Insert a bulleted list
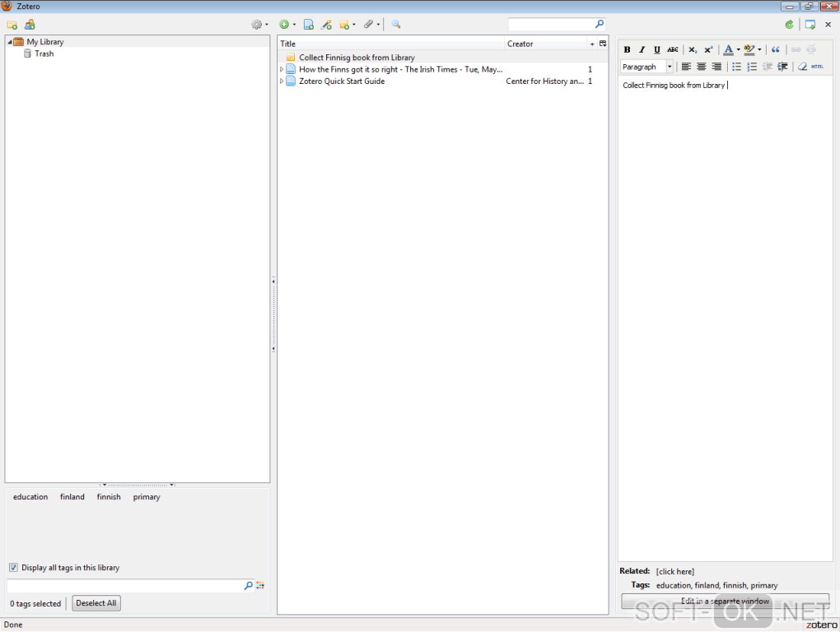The width and height of the screenshot is (840, 632). tap(736, 67)
